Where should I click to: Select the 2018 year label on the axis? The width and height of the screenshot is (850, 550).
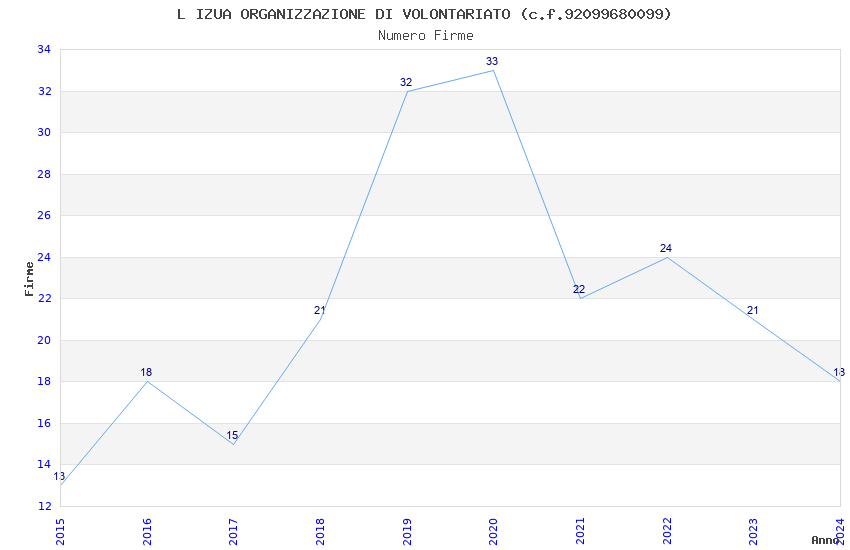pos(320,532)
